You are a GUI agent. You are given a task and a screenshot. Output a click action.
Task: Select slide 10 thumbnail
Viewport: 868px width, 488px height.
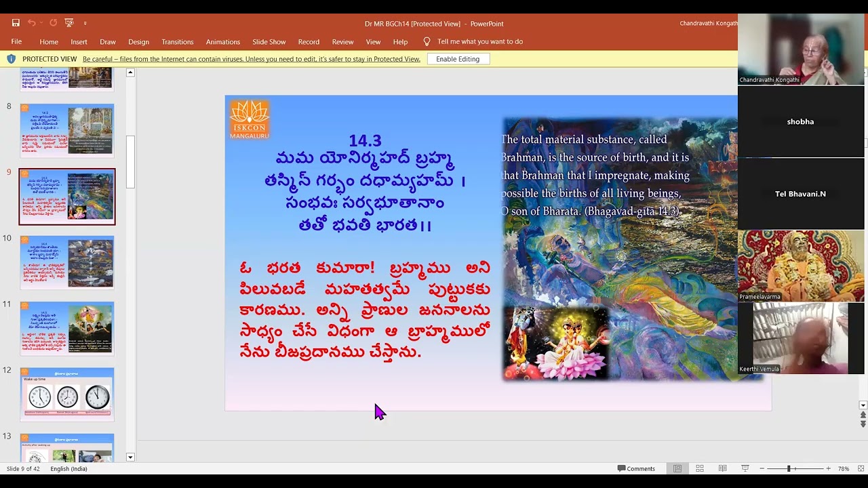[x=67, y=262]
